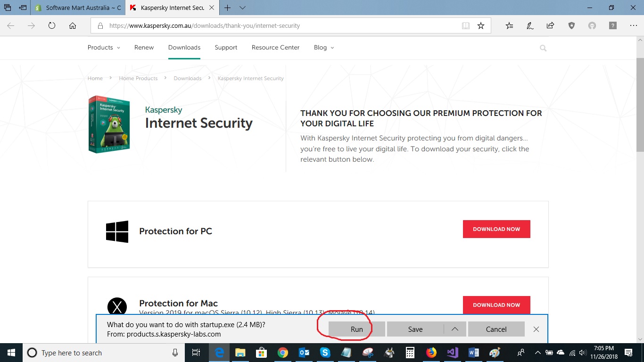The image size is (644, 362).
Task: Go to Downloads breadcrumb
Action: point(188,78)
